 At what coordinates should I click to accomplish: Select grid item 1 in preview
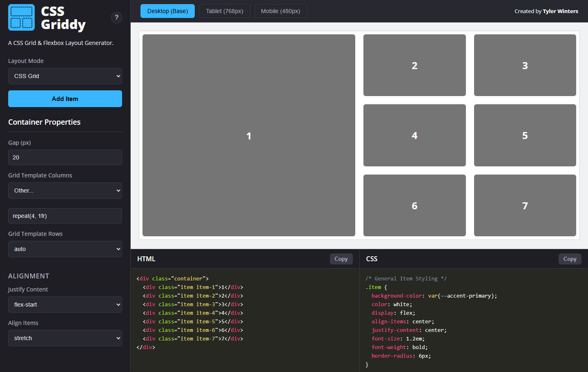pyautogui.click(x=249, y=135)
